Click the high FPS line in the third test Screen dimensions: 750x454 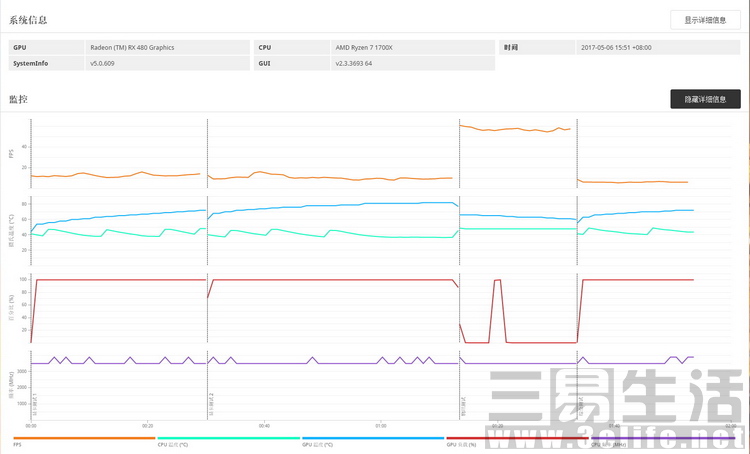[x=514, y=129]
